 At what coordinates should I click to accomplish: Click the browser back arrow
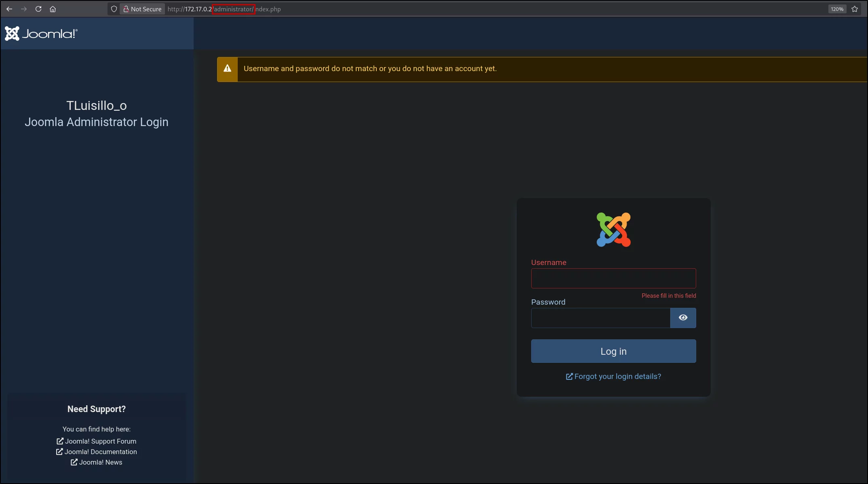(x=9, y=9)
